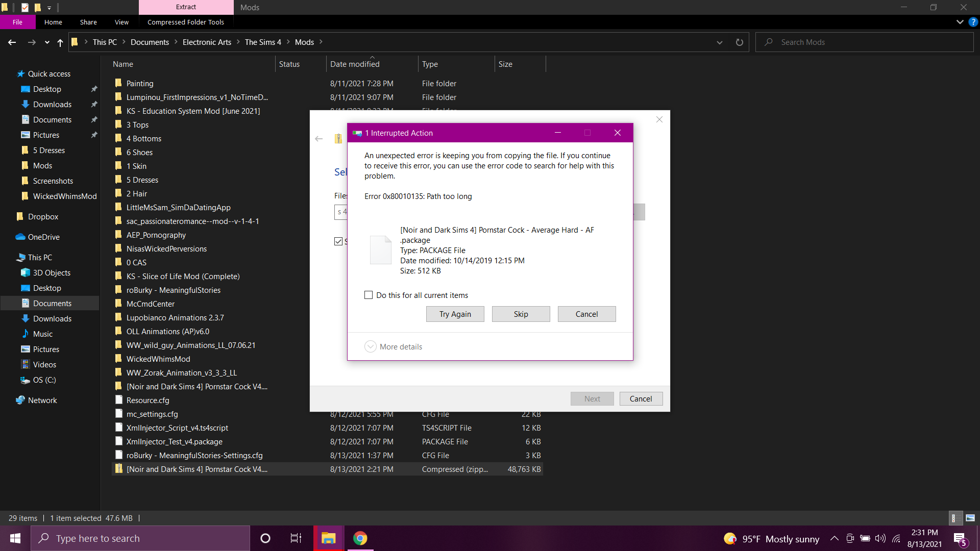
Task: Open 3D Objects in navigation pane
Action: pyautogui.click(x=52, y=273)
